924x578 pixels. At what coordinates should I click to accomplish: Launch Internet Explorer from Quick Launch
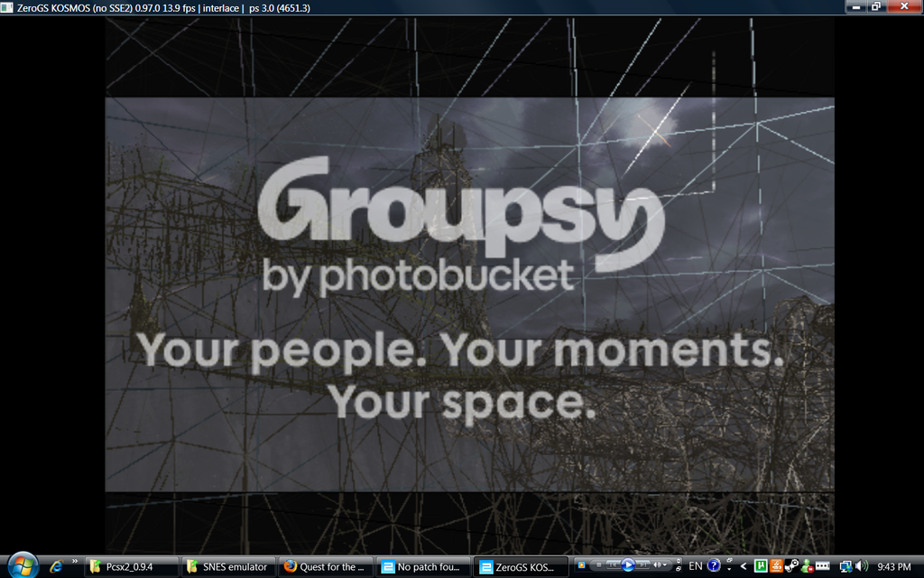[56, 566]
